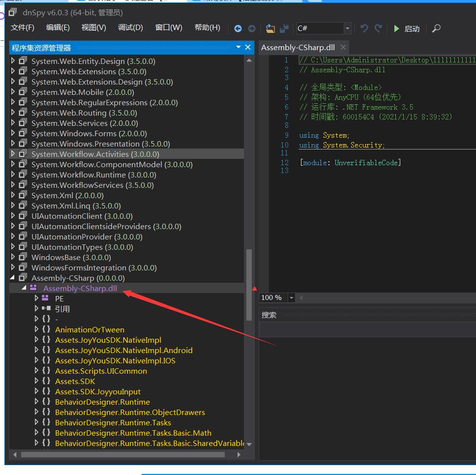Click System.Security in the using line
The width and height of the screenshot is (476, 475).
click(353, 145)
